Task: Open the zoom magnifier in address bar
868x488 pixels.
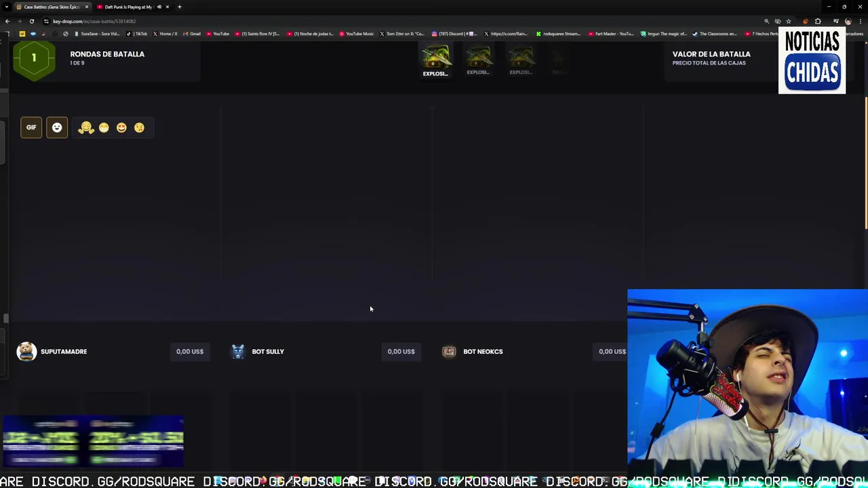Action: click(767, 21)
